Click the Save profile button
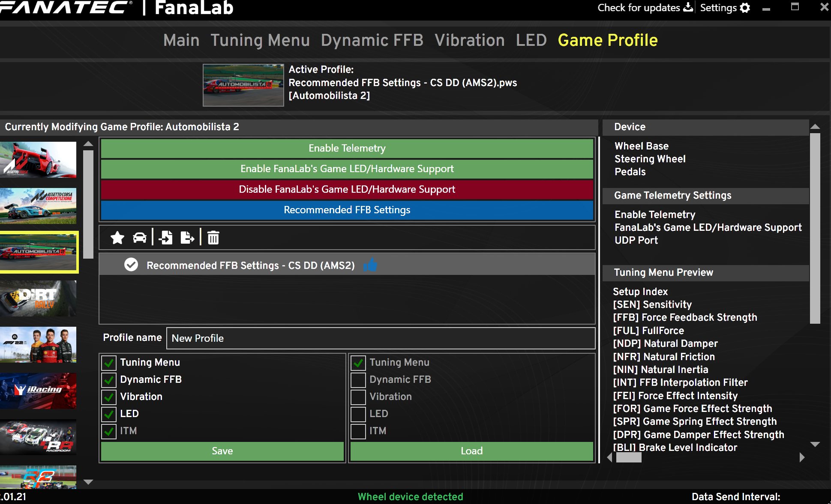831x504 pixels. coord(222,451)
